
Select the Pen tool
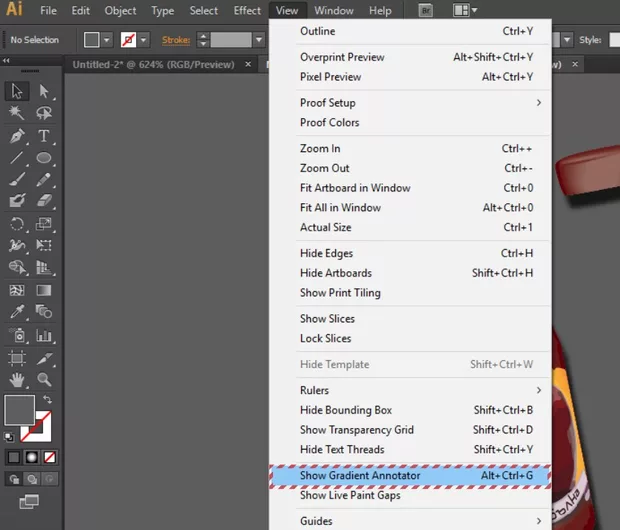pyautogui.click(x=17, y=136)
